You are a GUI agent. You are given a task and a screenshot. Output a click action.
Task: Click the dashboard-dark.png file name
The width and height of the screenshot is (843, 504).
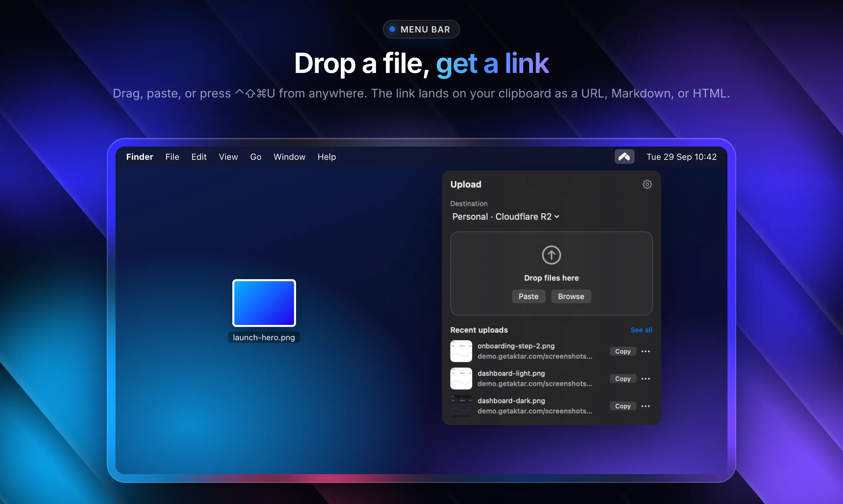[x=511, y=401]
